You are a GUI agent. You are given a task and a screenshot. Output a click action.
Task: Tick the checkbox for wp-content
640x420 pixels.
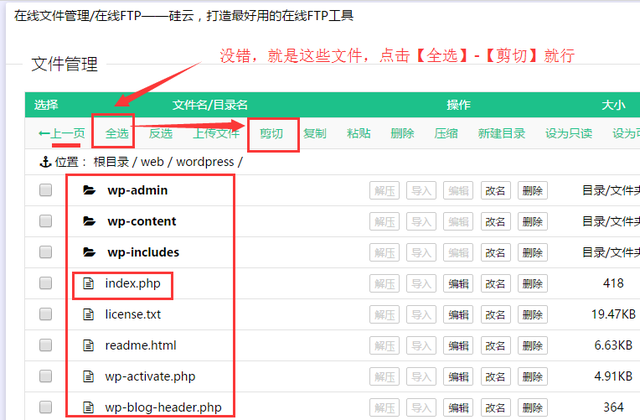click(46, 221)
